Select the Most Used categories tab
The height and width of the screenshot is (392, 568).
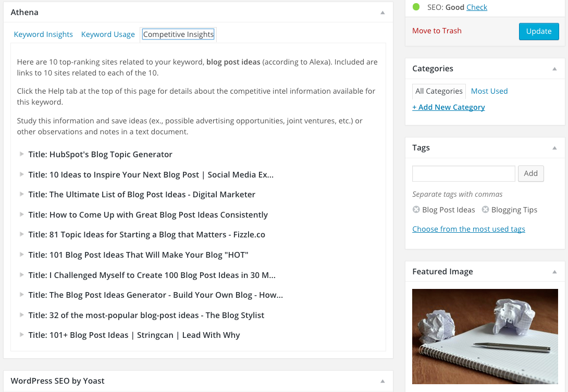point(489,91)
